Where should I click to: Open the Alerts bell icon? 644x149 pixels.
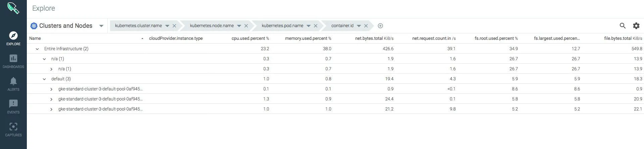(x=13, y=81)
